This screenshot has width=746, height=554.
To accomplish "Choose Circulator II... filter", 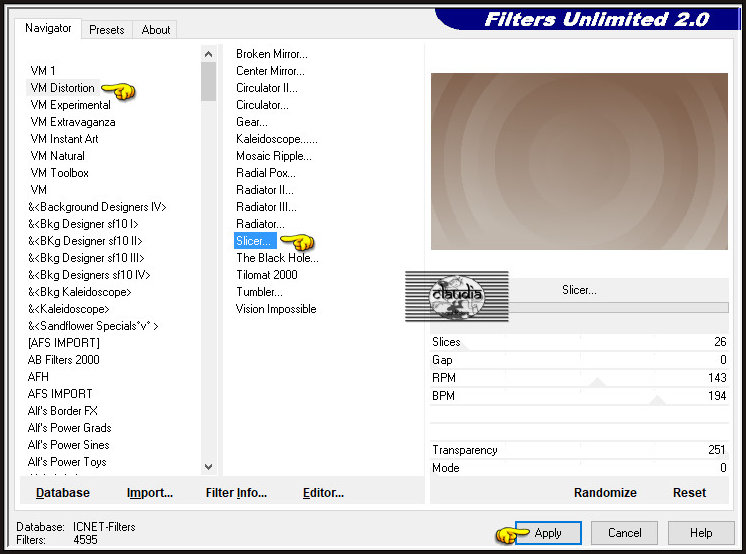I will click(x=266, y=88).
